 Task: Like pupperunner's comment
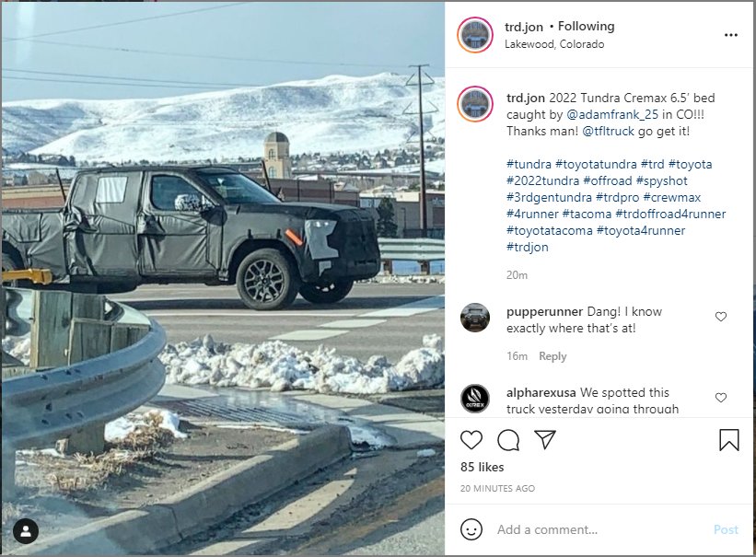click(721, 317)
